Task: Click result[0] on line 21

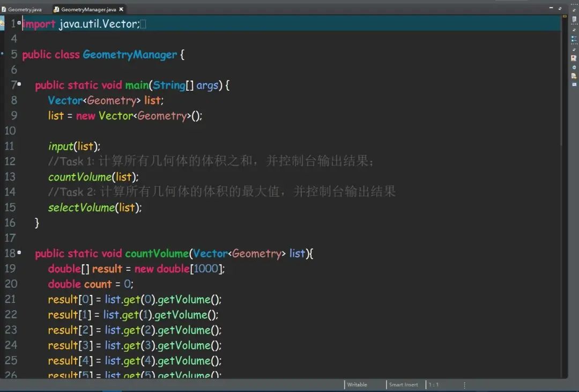Action: pos(70,300)
